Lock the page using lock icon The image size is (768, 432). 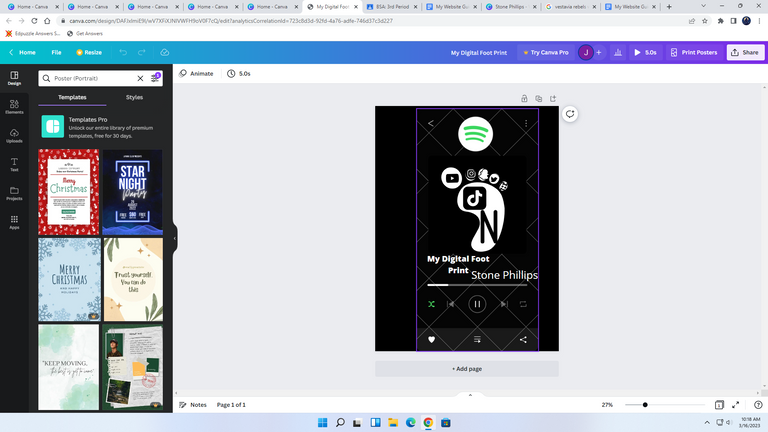[524, 98]
